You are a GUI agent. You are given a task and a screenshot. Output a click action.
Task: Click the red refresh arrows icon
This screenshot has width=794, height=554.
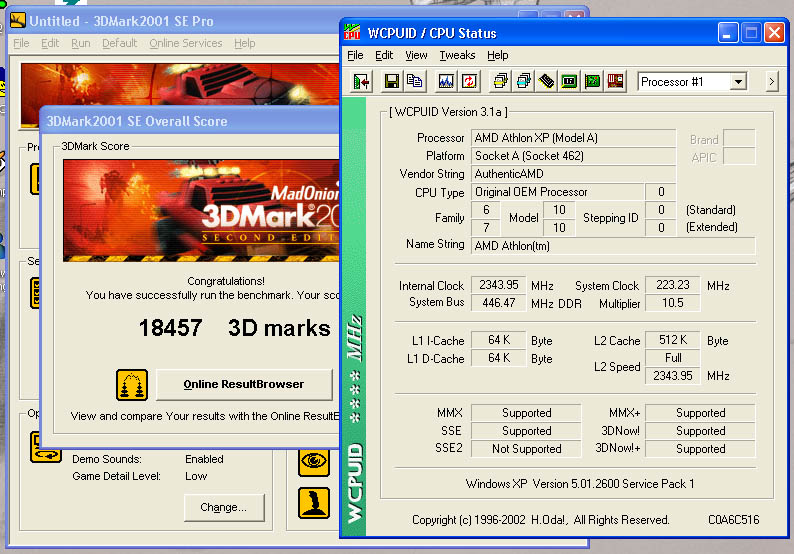click(x=469, y=82)
